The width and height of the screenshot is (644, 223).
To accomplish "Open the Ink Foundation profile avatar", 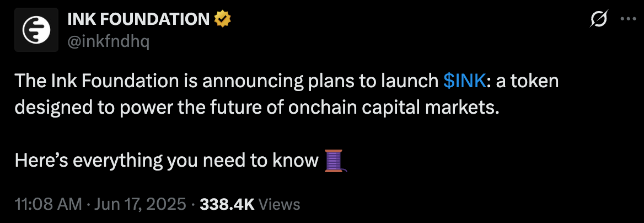I will [36, 30].
